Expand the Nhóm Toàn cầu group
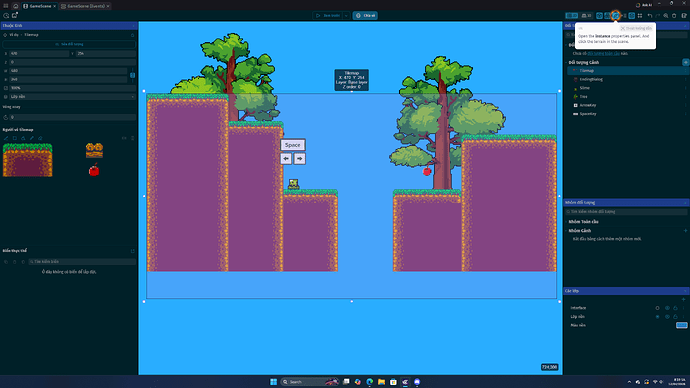The width and height of the screenshot is (690, 388). [566, 222]
